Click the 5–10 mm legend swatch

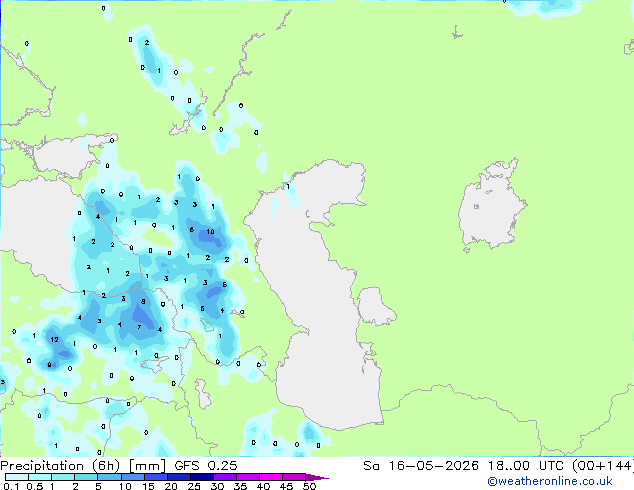click(x=109, y=477)
